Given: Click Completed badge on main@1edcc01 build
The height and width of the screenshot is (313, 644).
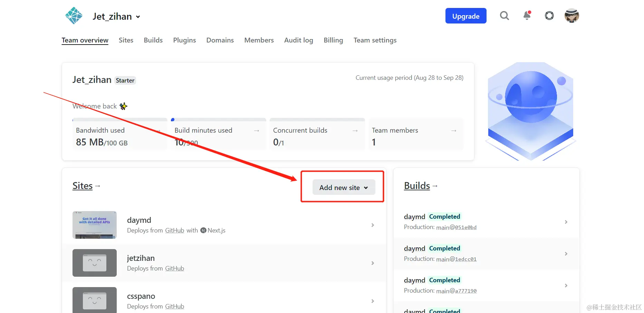Looking at the screenshot, I should coord(444,248).
